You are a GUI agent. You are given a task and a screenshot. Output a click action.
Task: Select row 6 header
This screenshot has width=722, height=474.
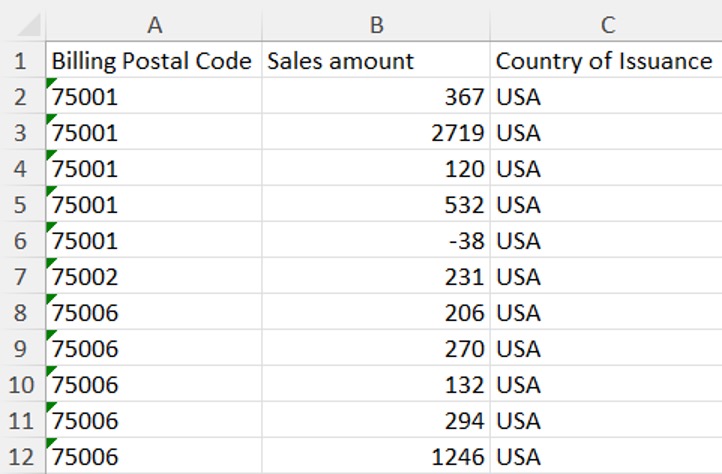click(22, 240)
